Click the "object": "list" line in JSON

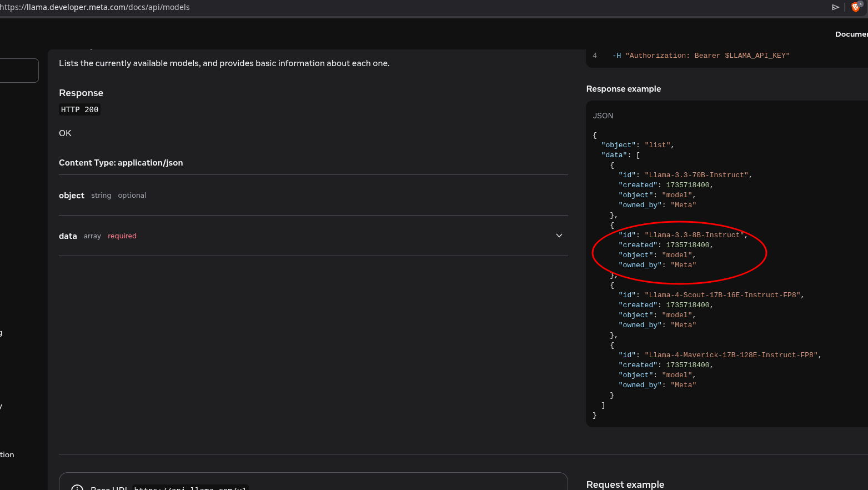pyautogui.click(x=638, y=145)
